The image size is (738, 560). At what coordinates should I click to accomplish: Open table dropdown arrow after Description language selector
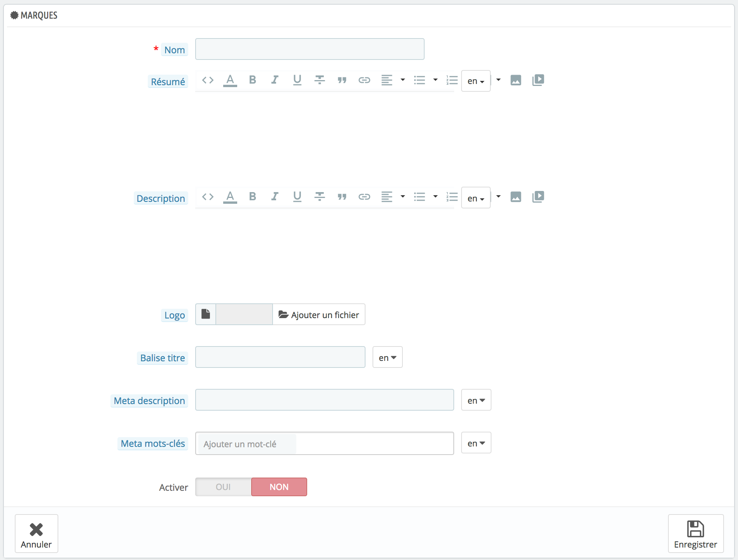coord(498,197)
